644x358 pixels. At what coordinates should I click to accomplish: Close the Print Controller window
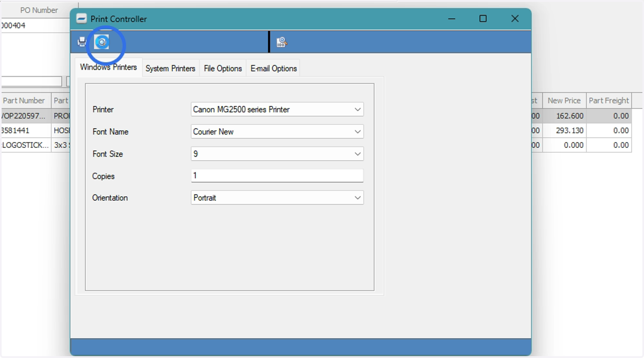click(x=515, y=19)
